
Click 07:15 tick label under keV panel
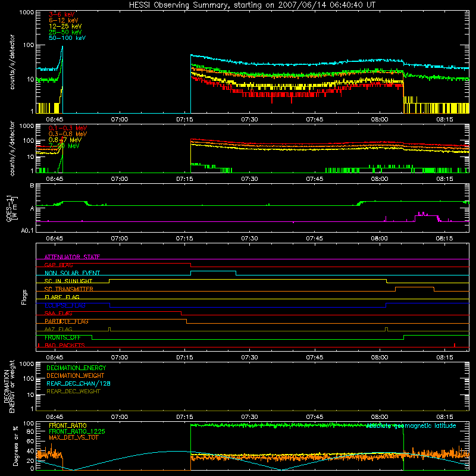click(x=184, y=120)
